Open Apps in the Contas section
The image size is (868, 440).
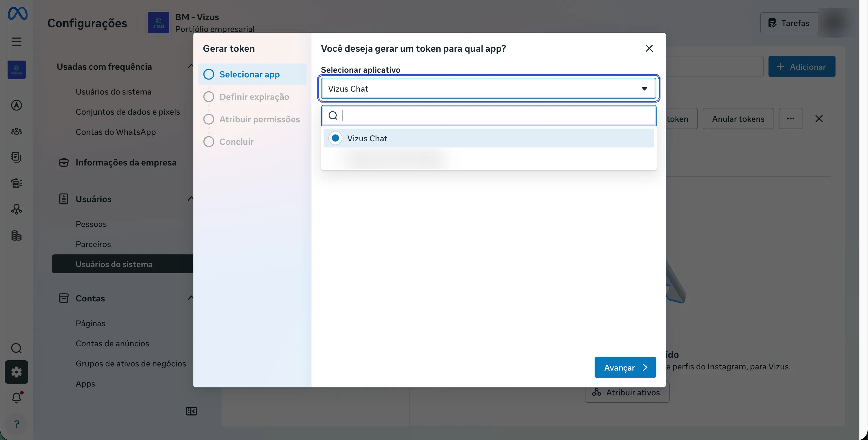85,384
